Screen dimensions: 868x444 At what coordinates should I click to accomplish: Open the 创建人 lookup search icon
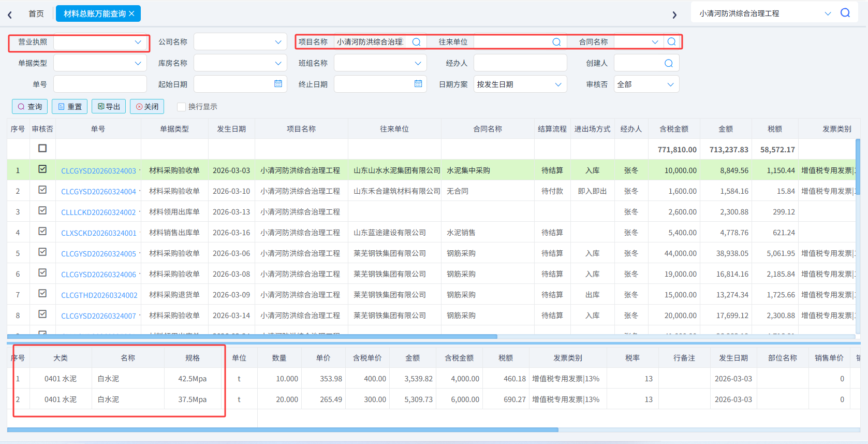[x=668, y=63]
